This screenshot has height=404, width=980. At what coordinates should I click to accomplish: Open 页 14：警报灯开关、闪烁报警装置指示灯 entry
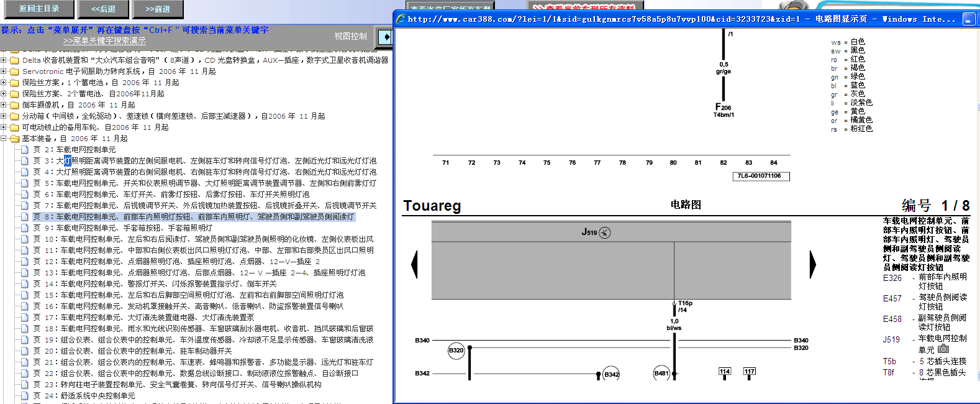click(155, 284)
